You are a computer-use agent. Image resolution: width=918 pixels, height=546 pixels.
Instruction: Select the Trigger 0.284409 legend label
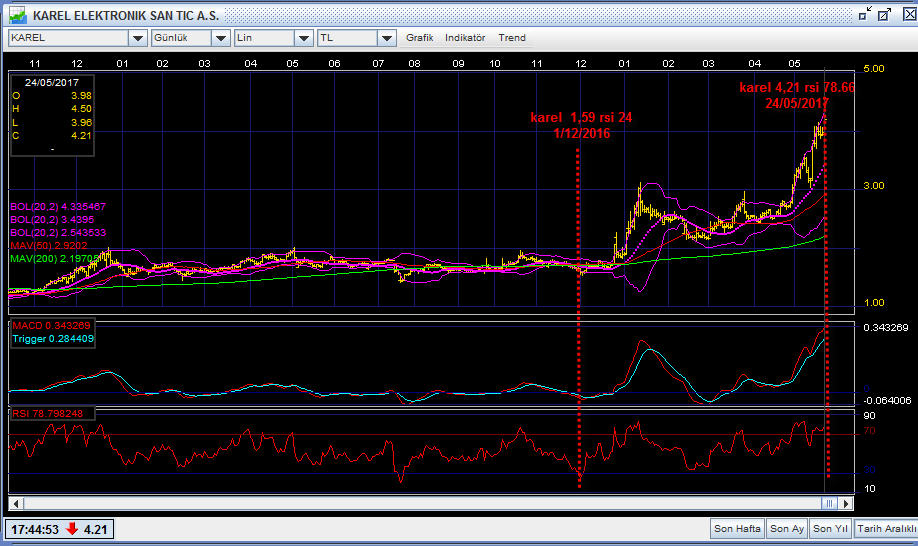click(x=53, y=339)
